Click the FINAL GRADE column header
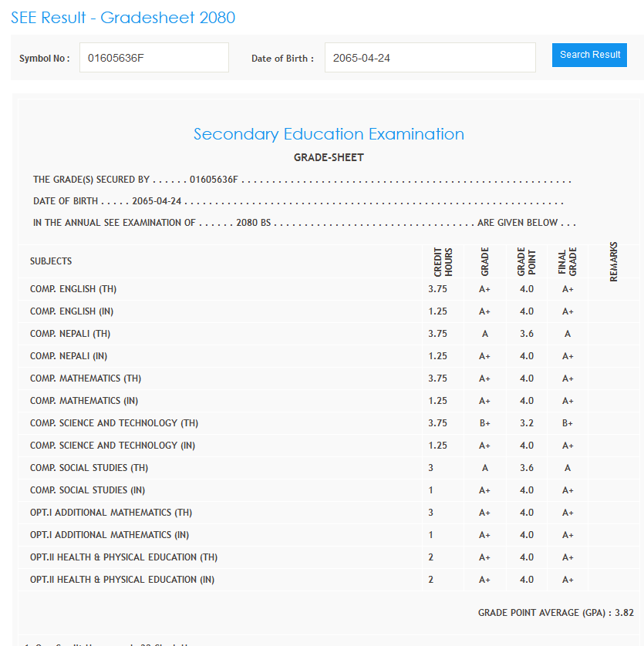 click(568, 262)
